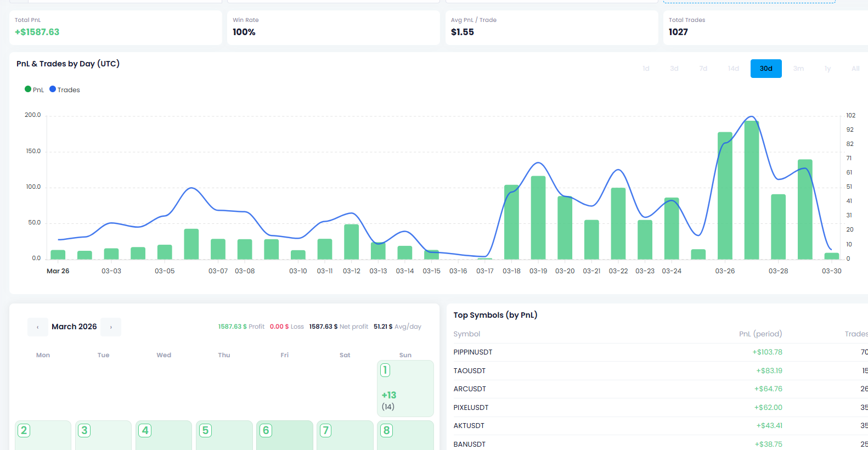Click the ARCUSDT symbol row
This screenshot has height=450, width=868.
661,389
